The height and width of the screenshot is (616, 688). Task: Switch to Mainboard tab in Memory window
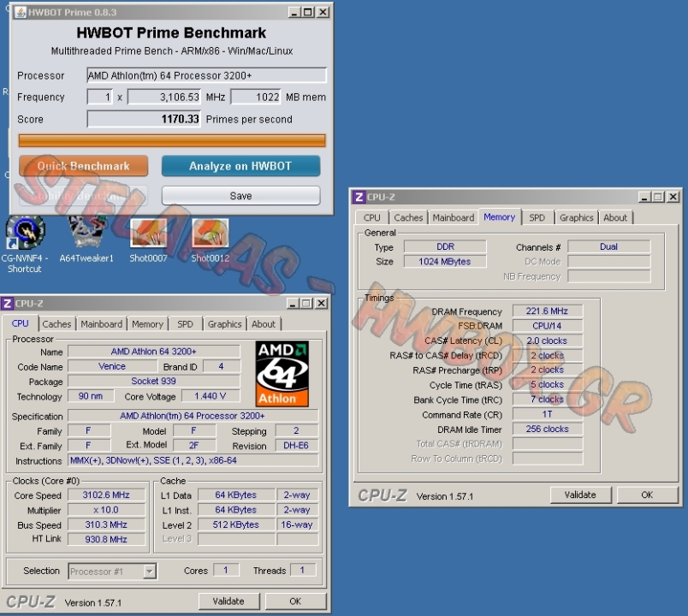pyautogui.click(x=454, y=217)
